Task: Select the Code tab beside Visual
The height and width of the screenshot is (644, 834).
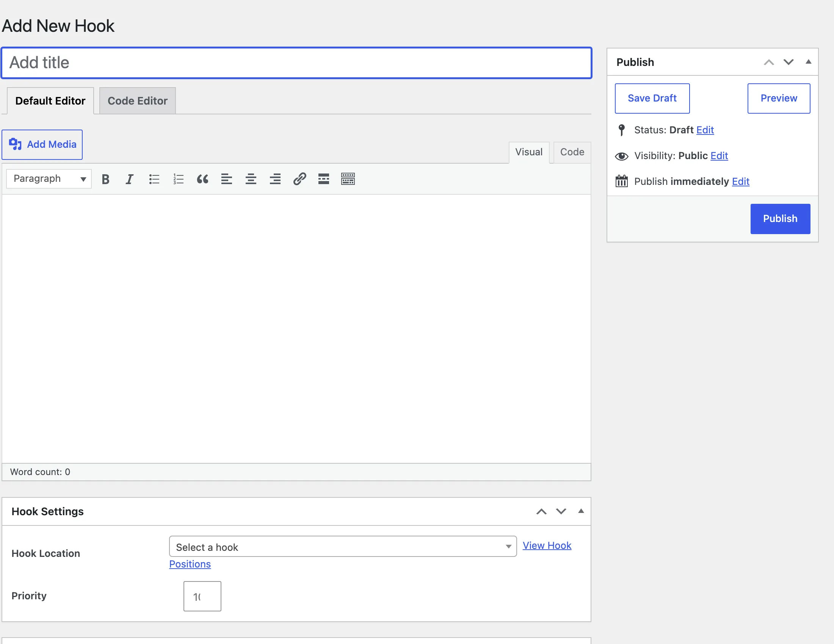Action: [x=572, y=152]
